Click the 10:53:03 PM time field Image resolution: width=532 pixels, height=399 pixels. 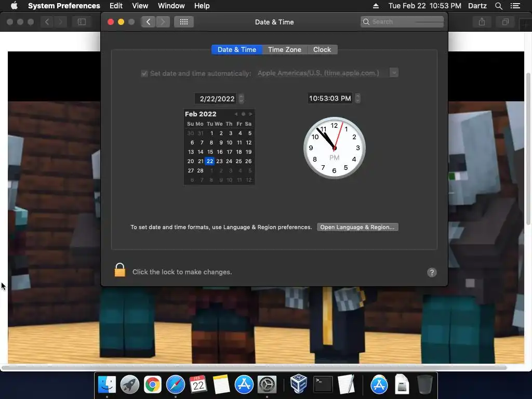(x=330, y=98)
